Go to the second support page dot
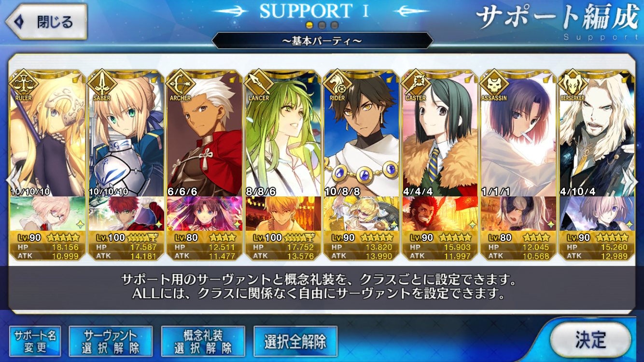 pyautogui.click(x=322, y=25)
